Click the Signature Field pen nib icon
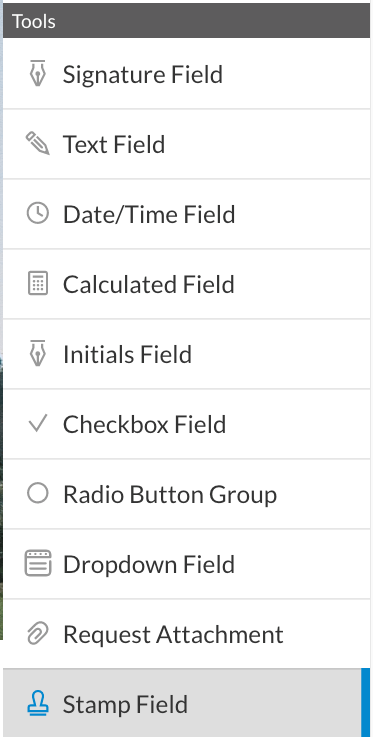The width and height of the screenshot is (373, 737). [38, 73]
